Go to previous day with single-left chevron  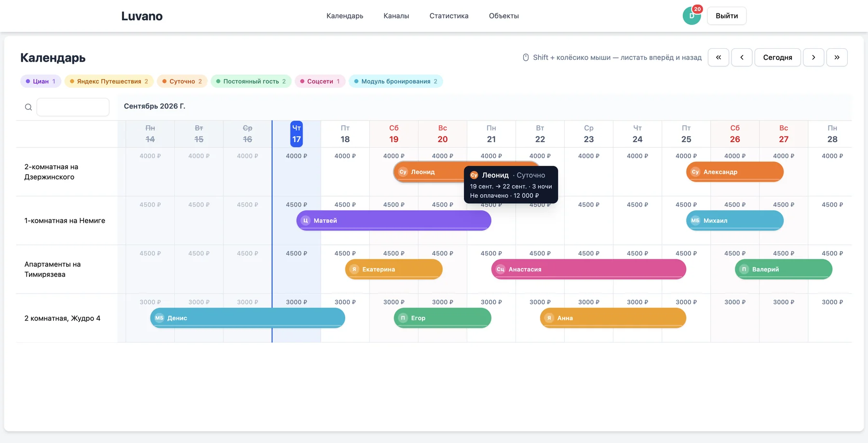point(742,57)
